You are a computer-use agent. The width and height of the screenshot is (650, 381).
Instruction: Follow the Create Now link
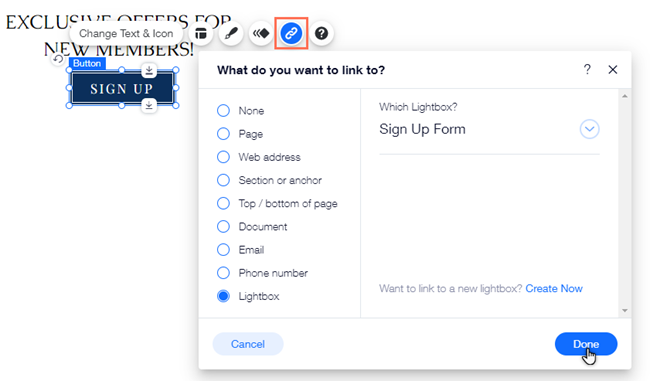coord(554,289)
